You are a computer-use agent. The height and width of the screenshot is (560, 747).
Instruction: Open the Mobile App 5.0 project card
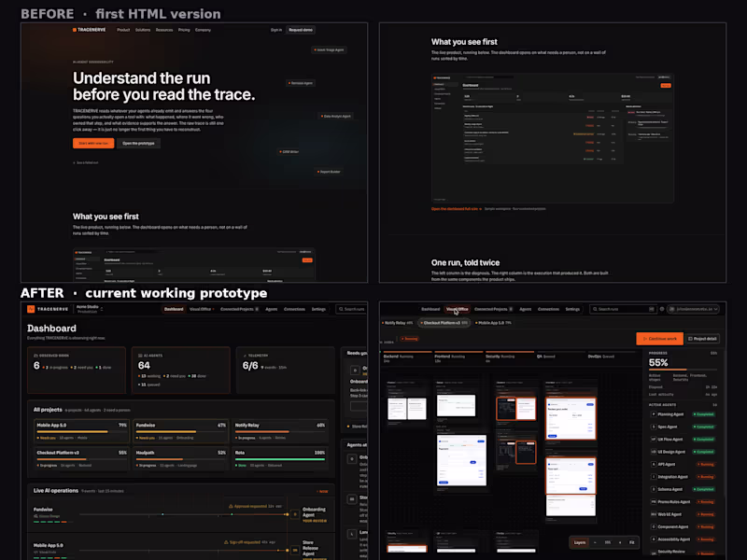tap(81, 430)
